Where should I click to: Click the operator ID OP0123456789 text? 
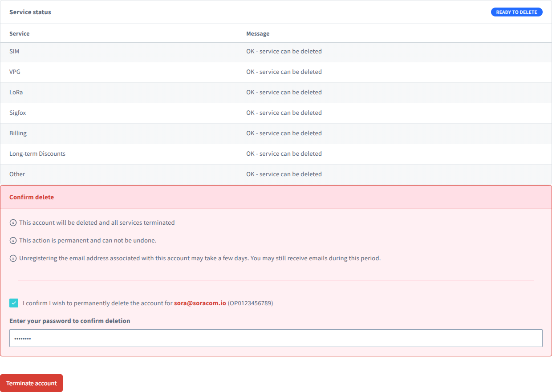250,303
